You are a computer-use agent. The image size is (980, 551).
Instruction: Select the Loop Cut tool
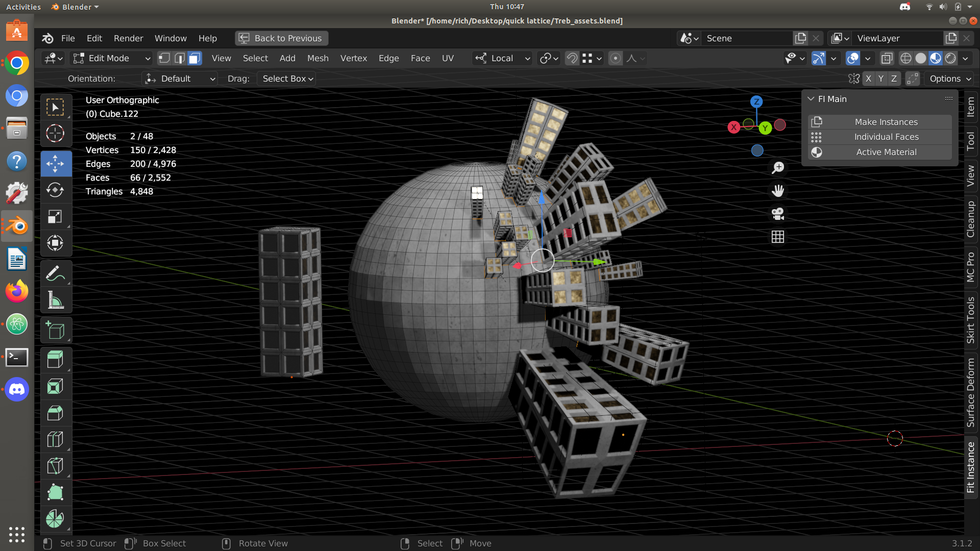pos(55,439)
